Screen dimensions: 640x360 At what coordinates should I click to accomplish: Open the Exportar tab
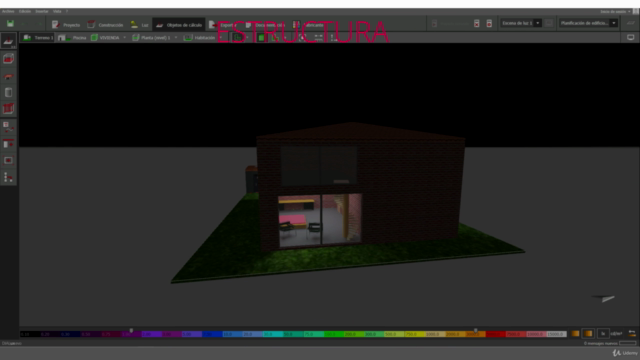222,25
